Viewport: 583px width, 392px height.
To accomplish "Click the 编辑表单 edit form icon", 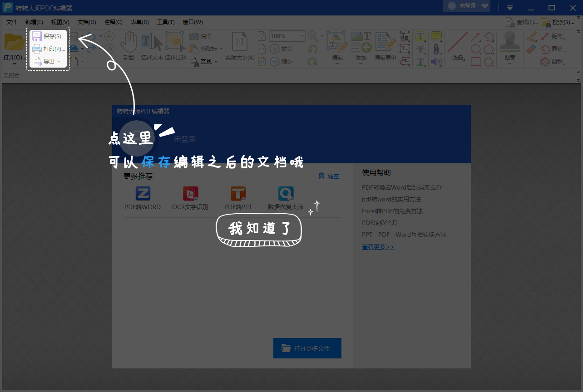I will (x=385, y=41).
